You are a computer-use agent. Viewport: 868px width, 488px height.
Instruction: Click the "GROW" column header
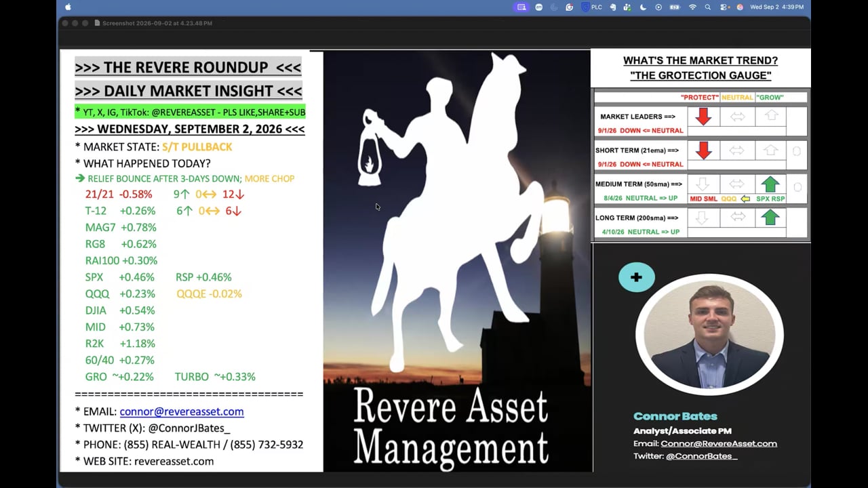tap(770, 98)
